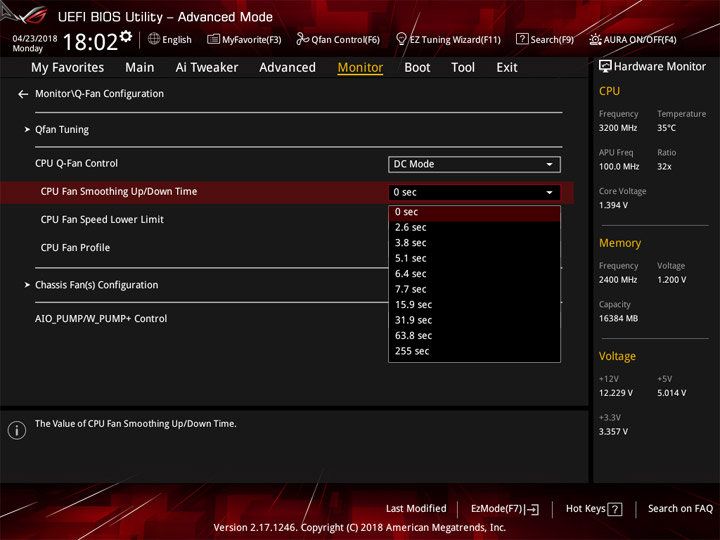Click the 3200 MHz CPU frequency value
The width and height of the screenshot is (720, 540).
pos(618,128)
